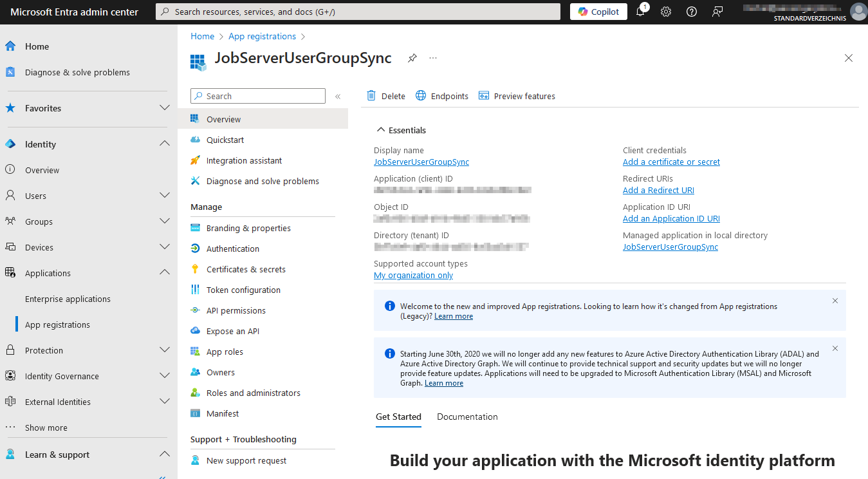Screen dimensions: 868x479
Task: Expand the Favorites section
Action: coord(165,108)
